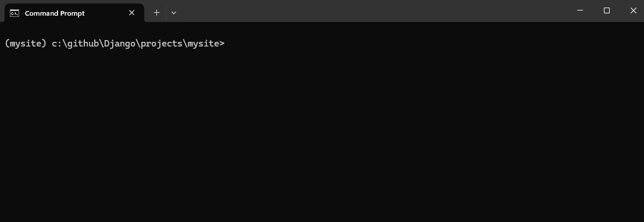Click the > prompt character
The height and width of the screenshot is (222, 644).
(222, 44)
